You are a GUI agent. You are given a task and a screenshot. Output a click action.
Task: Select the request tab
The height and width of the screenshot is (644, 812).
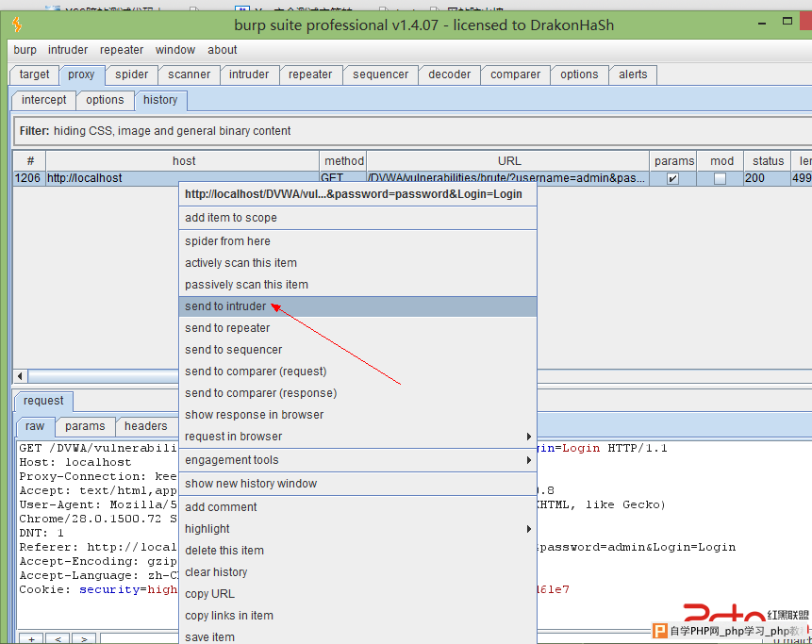(x=43, y=401)
